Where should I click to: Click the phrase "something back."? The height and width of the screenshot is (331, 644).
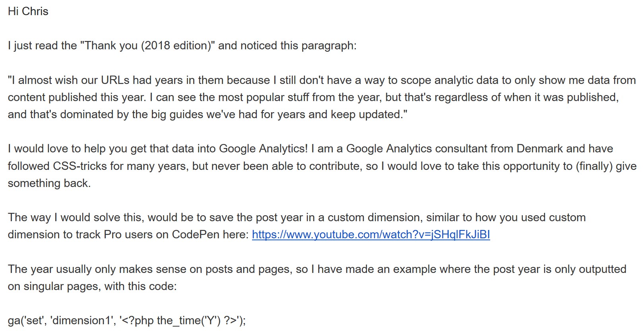(x=49, y=183)
